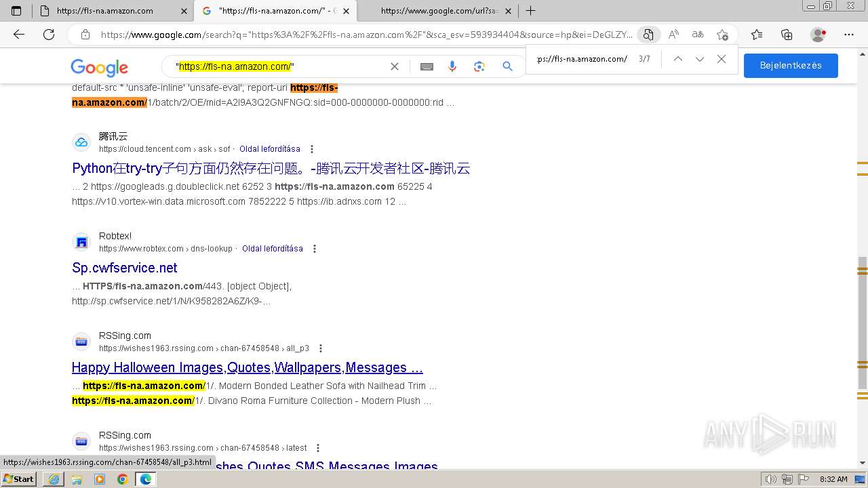
Task: Open the Python try-try Tencent Cloud result
Action: coord(271,168)
